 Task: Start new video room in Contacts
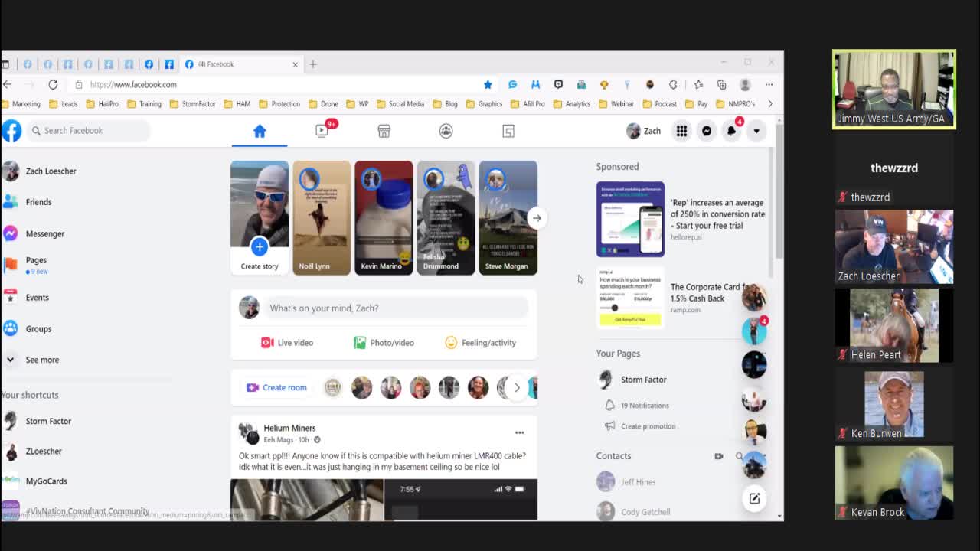click(718, 456)
